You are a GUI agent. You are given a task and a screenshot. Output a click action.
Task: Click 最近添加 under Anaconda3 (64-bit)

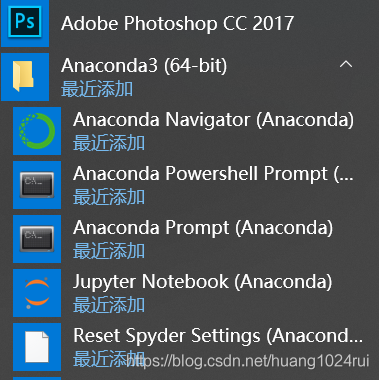pyautogui.click(x=97, y=89)
